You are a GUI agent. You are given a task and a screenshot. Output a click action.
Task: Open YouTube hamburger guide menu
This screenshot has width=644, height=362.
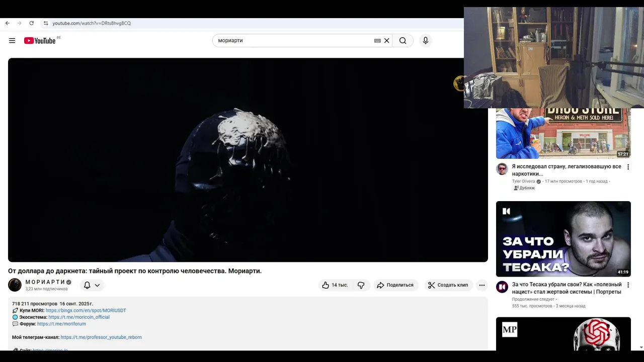coord(12,41)
